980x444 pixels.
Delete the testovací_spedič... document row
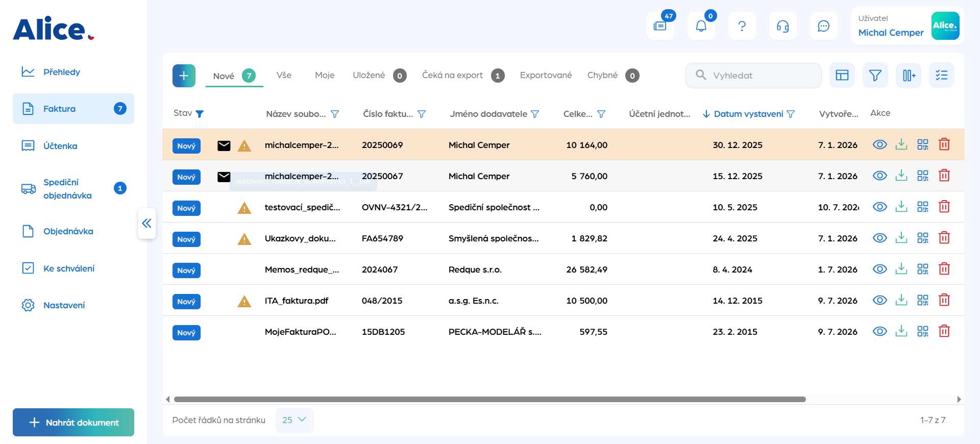(944, 207)
